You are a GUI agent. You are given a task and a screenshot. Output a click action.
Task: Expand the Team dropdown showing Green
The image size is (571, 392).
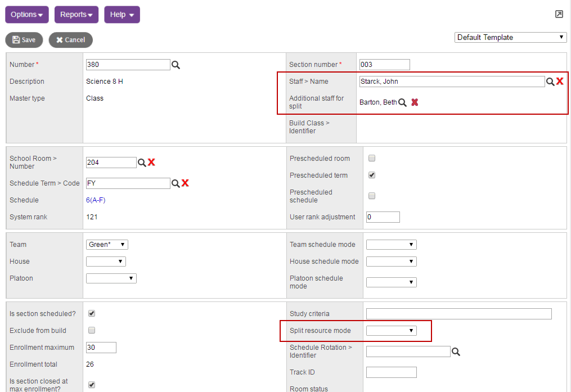[107, 245]
